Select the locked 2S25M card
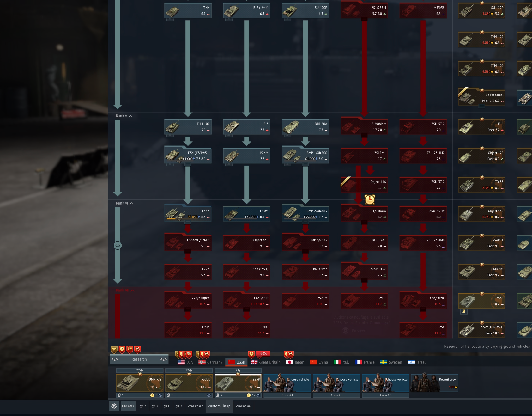 [305, 301]
